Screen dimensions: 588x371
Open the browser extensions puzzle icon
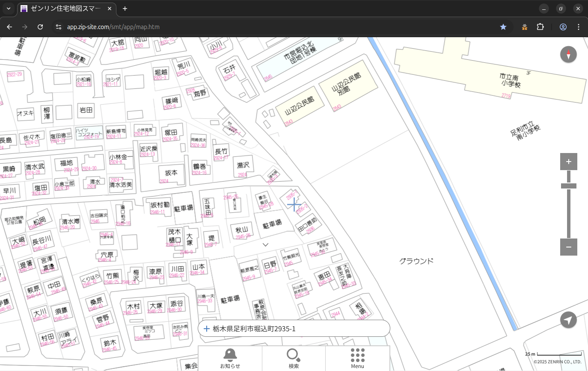click(x=540, y=27)
